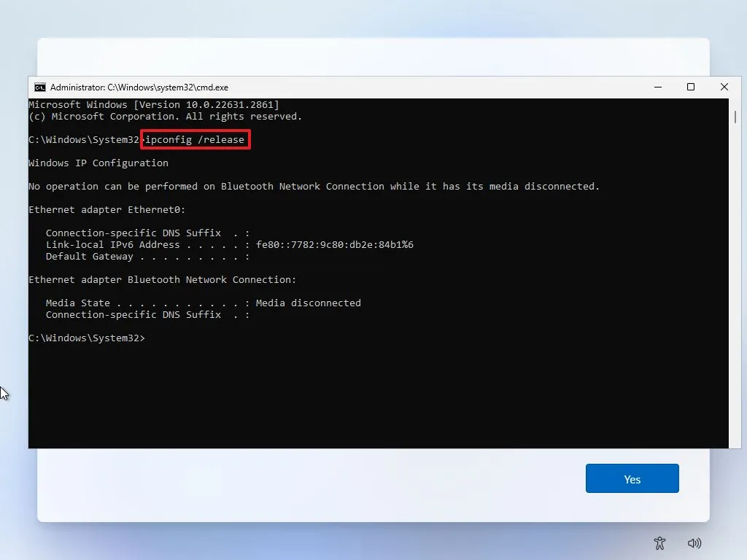Select the Bluetooth Network Connection adapter line
The width and height of the screenshot is (747, 560).
point(163,279)
